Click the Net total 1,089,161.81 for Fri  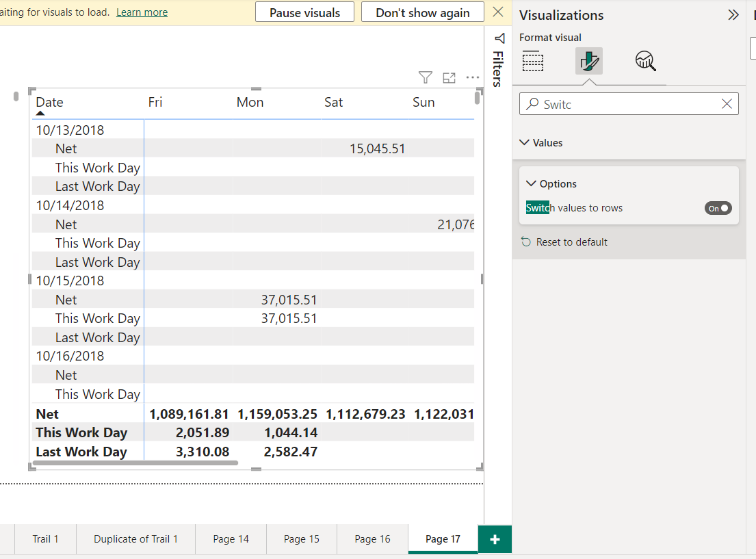click(189, 414)
